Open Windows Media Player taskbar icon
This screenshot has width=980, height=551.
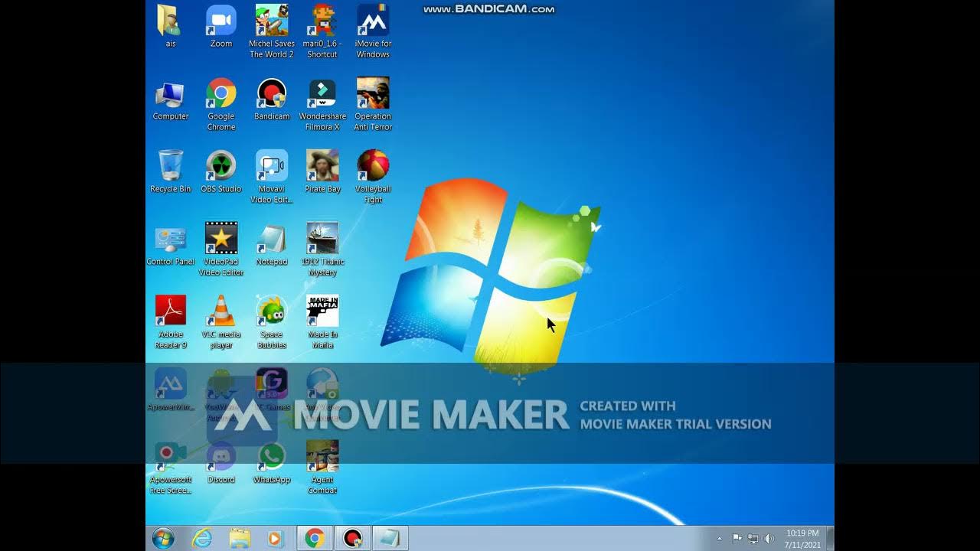276,538
